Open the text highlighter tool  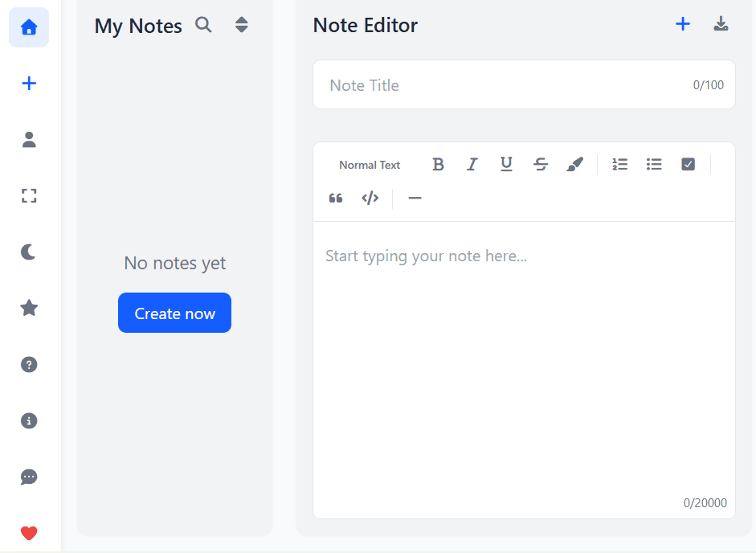click(574, 164)
